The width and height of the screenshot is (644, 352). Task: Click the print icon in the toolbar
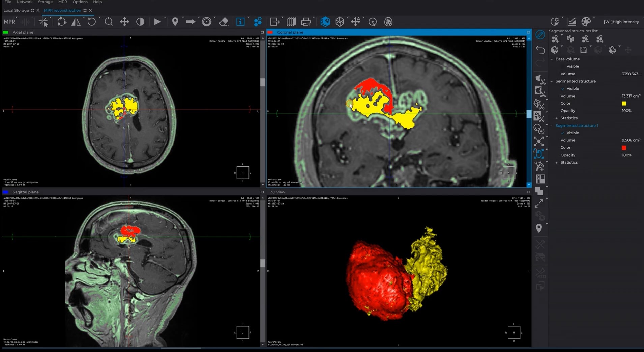[306, 22]
